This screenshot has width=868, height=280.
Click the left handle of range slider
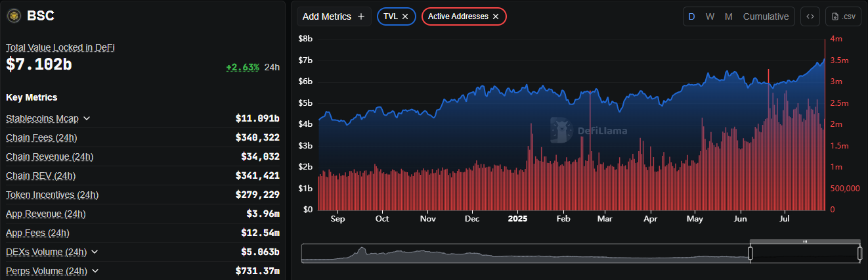[x=750, y=253]
